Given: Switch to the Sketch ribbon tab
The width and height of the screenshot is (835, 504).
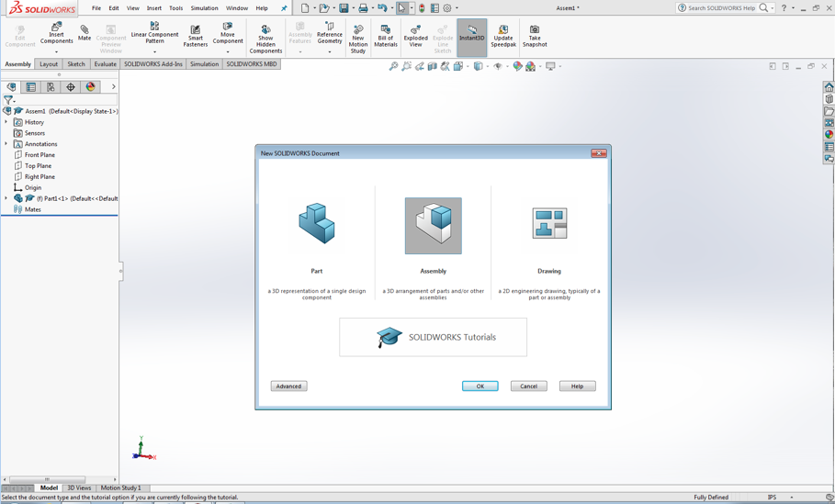Looking at the screenshot, I should coord(76,64).
